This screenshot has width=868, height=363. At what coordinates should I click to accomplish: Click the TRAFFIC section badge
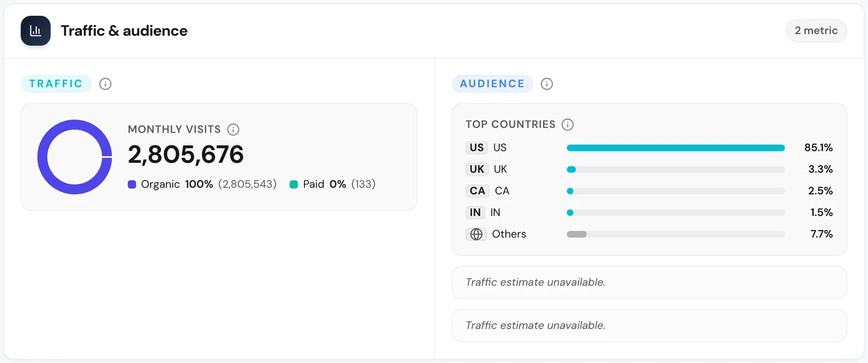[x=56, y=84]
